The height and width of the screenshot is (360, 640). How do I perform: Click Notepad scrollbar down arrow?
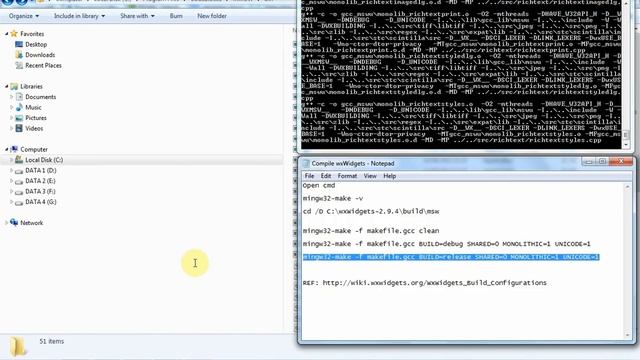627,336
